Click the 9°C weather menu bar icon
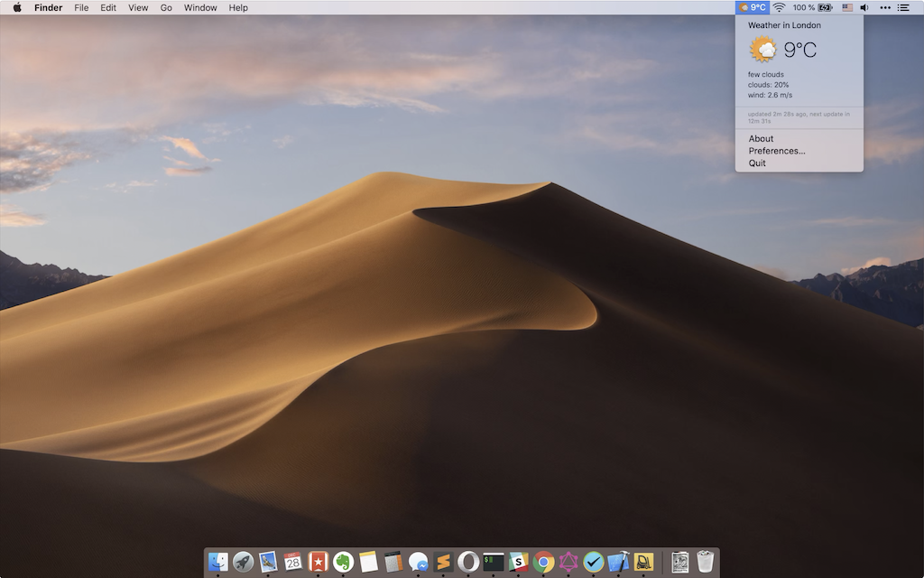Screen dimensions: 924x578 point(753,7)
